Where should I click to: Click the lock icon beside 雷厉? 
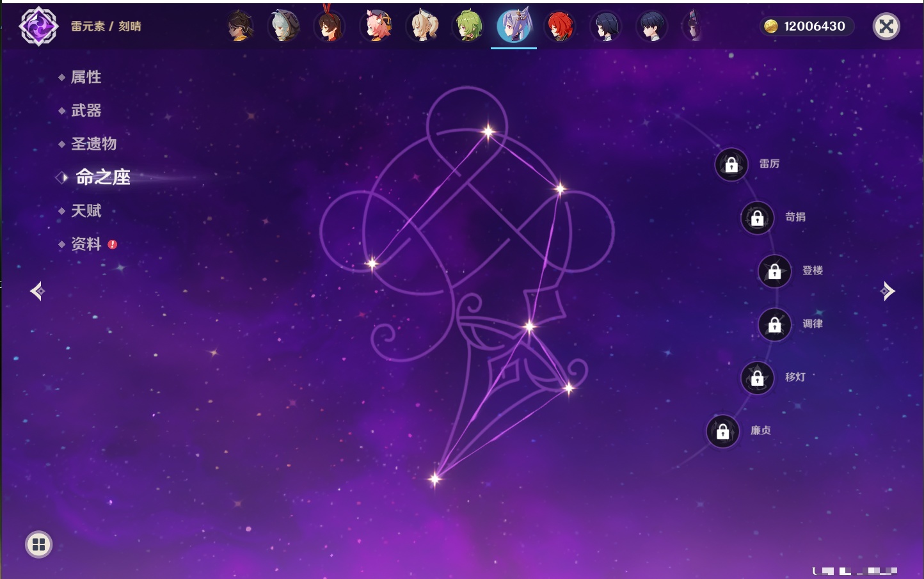[x=731, y=164]
